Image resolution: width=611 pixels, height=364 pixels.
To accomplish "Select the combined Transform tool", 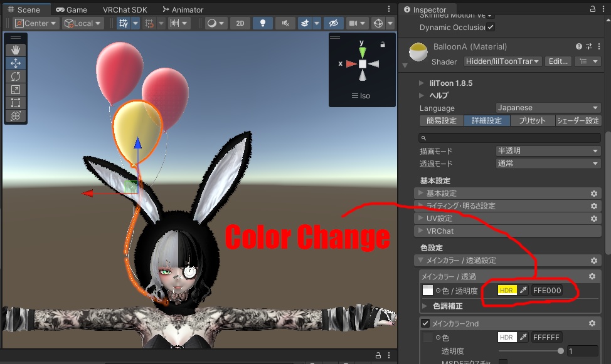I will 16,116.
